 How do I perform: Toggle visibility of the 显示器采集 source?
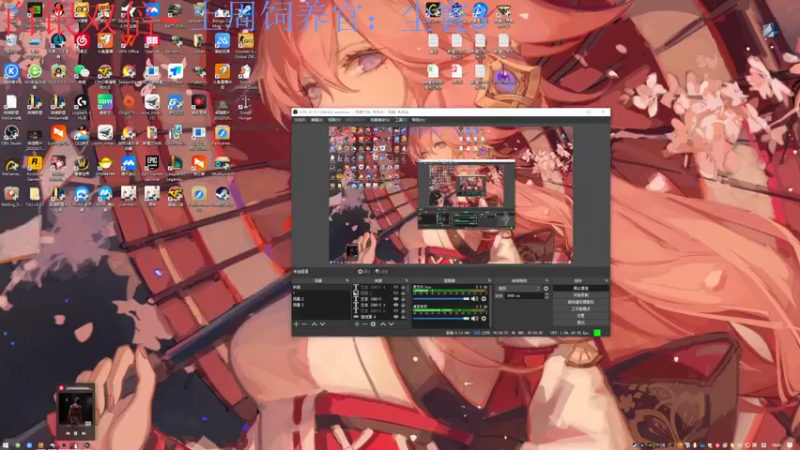coord(396,317)
